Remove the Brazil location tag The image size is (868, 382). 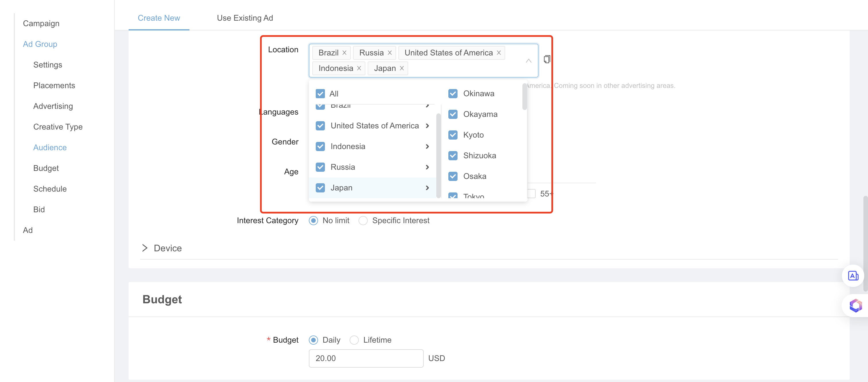pyautogui.click(x=344, y=53)
